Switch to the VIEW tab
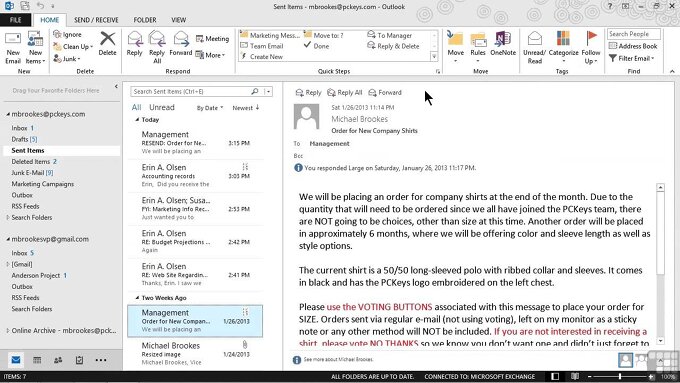This screenshot has width=680, height=383. pos(178,20)
